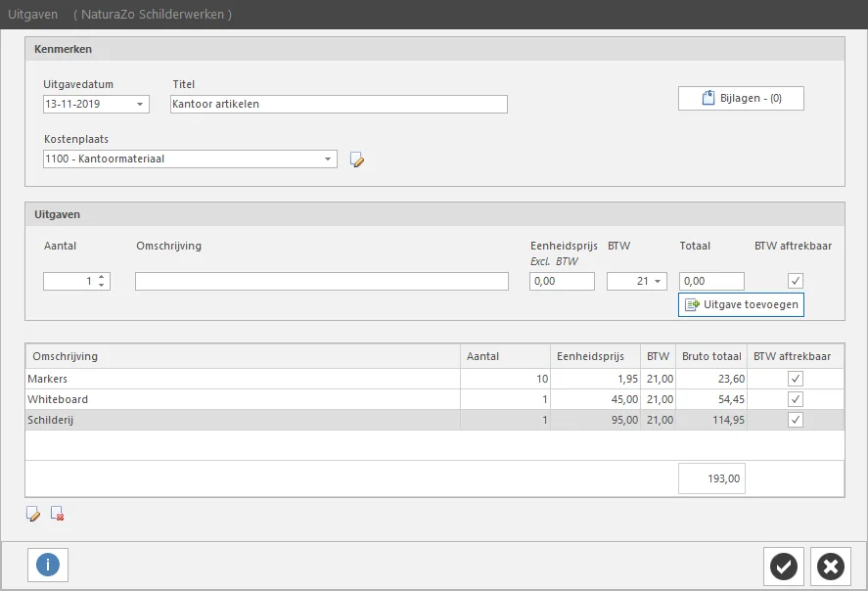Click eenheidsprijs value 95,00

(x=625, y=420)
